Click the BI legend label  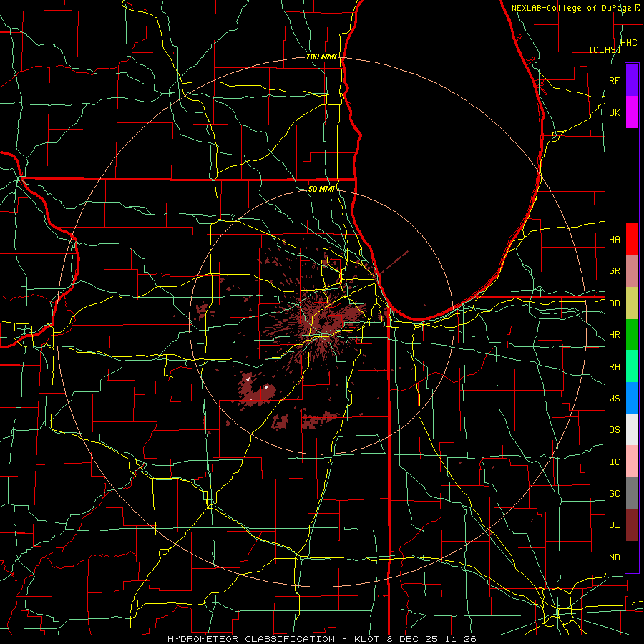click(614, 525)
